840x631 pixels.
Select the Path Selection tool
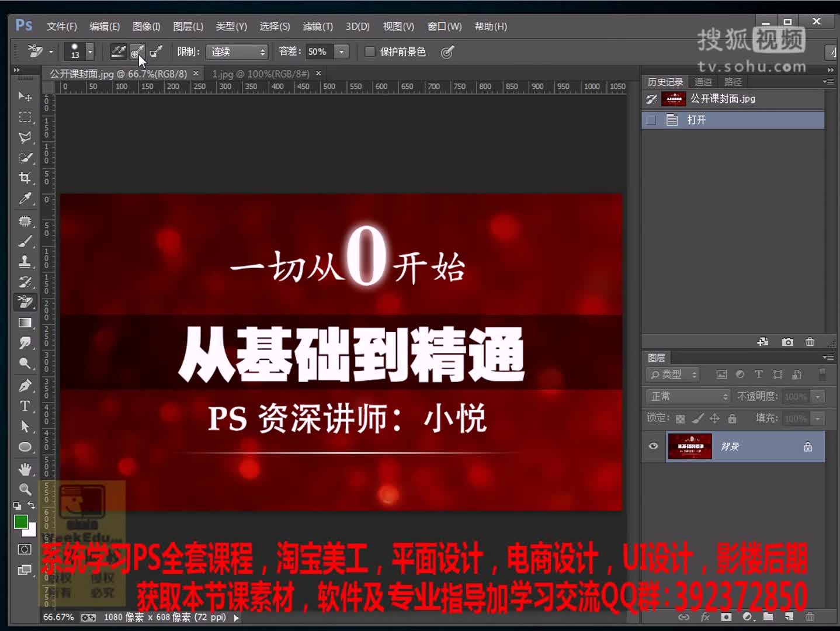click(25, 427)
